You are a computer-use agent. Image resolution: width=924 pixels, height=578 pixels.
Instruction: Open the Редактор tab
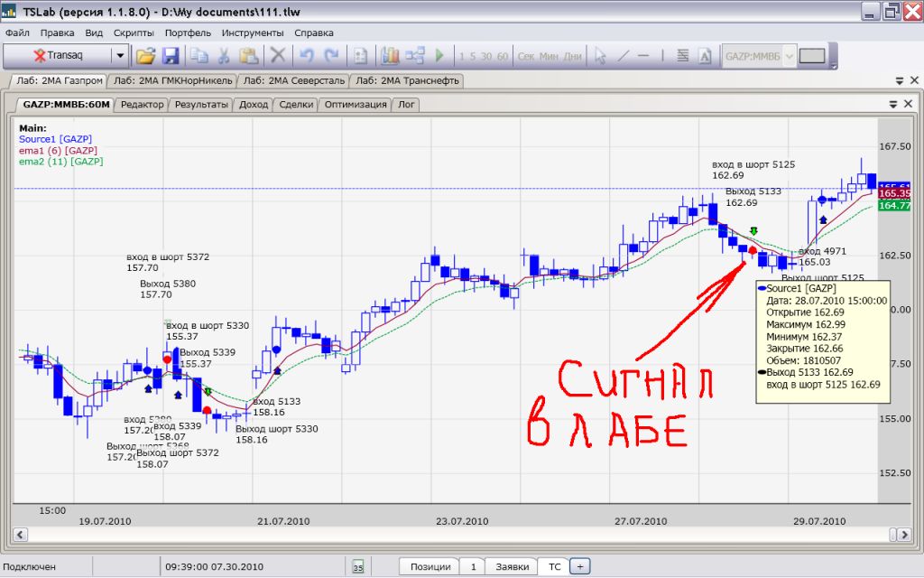pos(142,105)
